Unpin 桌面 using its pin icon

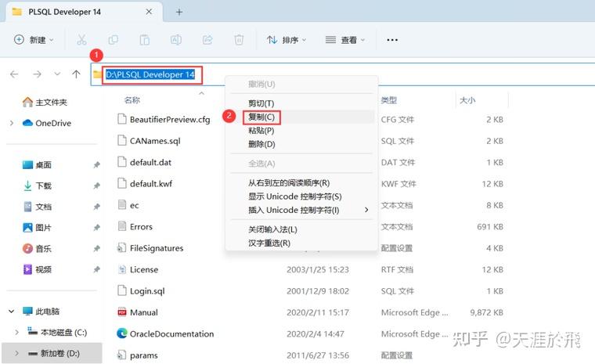[97, 164]
